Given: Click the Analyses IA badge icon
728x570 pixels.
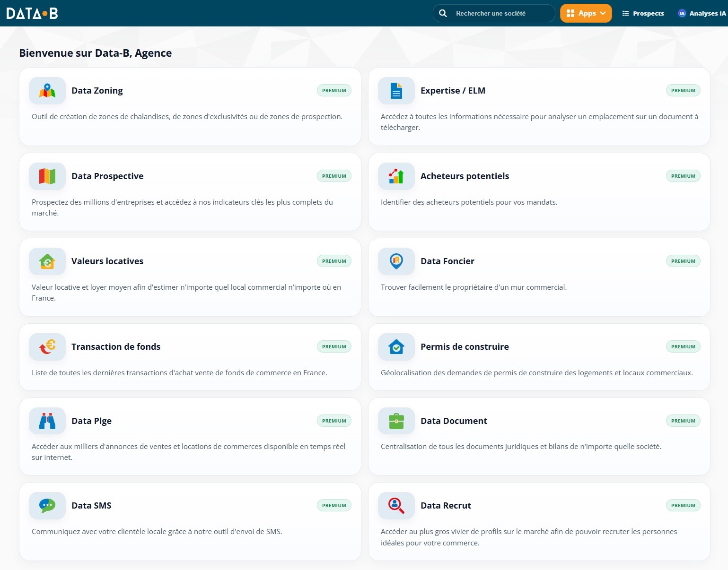Looking at the screenshot, I should (x=682, y=13).
